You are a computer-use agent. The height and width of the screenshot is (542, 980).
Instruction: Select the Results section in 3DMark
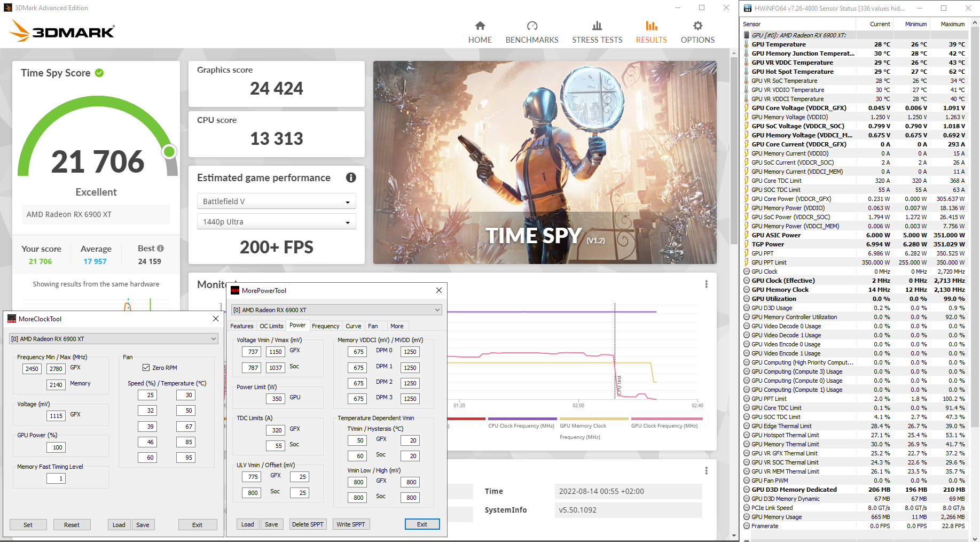click(x=651, y=32)
